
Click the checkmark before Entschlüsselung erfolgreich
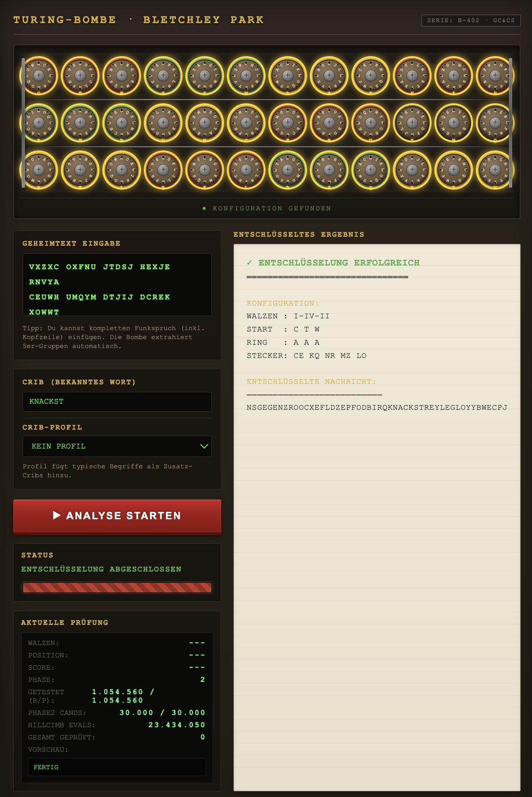[249, 263]
